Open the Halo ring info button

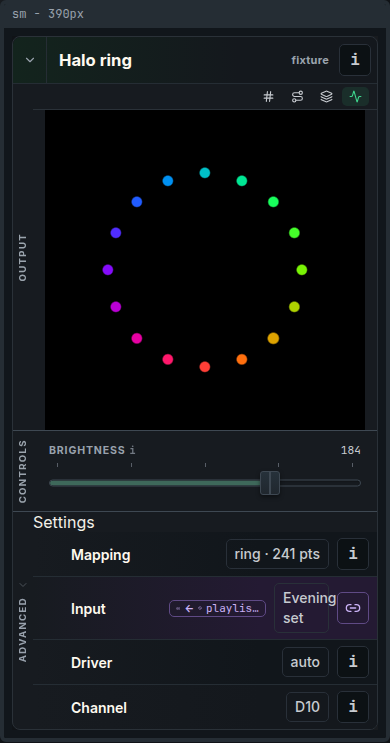tap(354, 60)
